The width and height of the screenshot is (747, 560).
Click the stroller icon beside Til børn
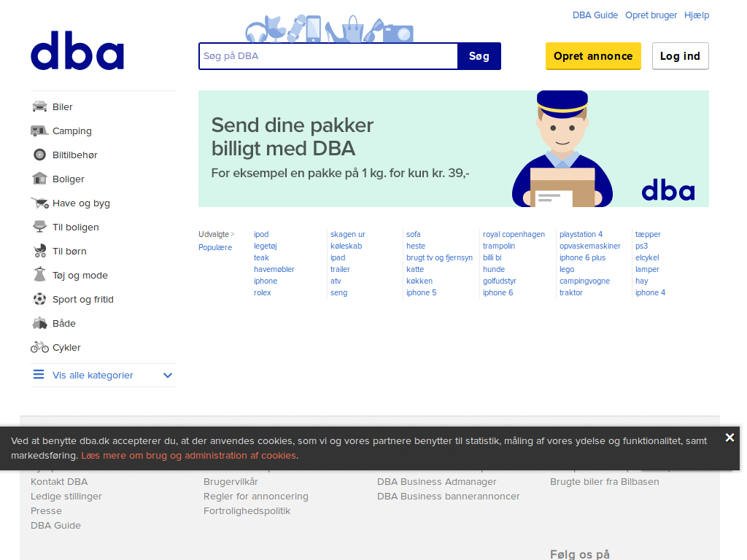click(39, 251)
